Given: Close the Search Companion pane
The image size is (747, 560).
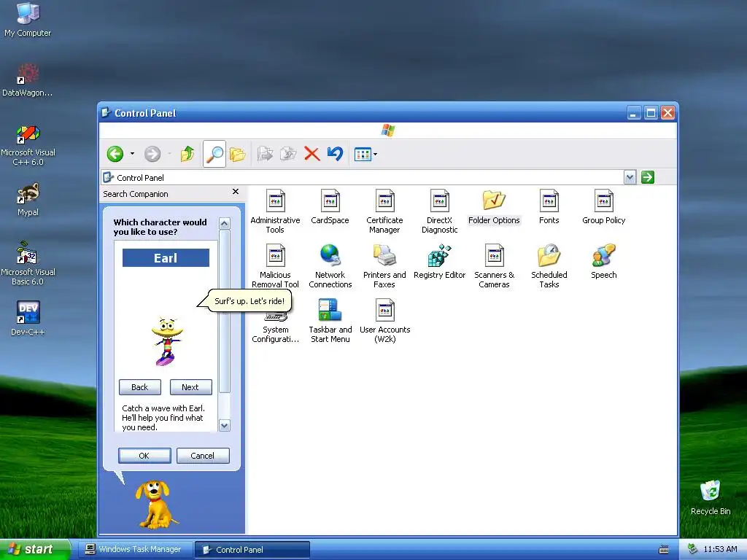Looking at the screenshot, I should [236, 192].
